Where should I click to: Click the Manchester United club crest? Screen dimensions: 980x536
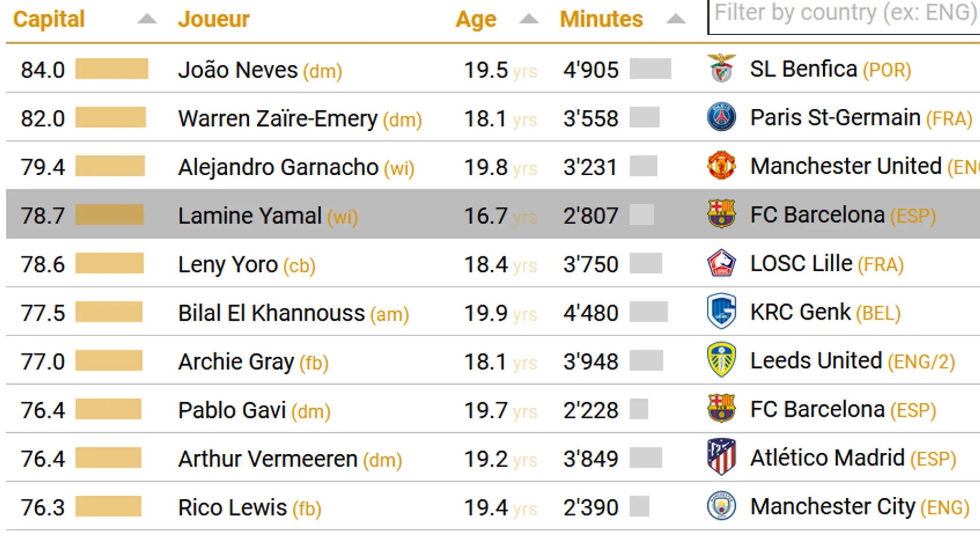(x=721, y=166)
